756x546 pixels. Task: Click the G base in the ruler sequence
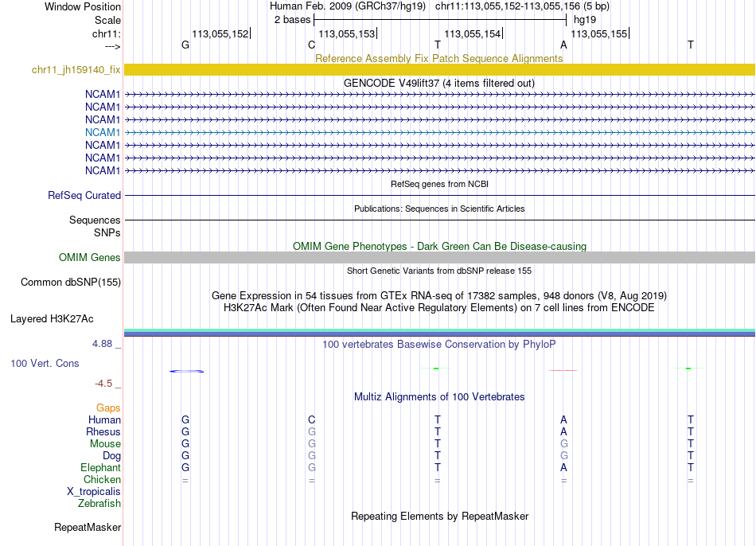tap(185, 45)
